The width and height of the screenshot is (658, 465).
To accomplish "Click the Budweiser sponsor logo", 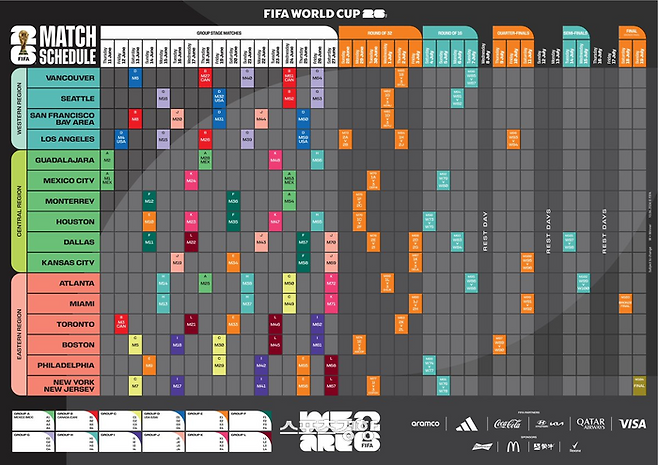I will click(x=482, y=447).
